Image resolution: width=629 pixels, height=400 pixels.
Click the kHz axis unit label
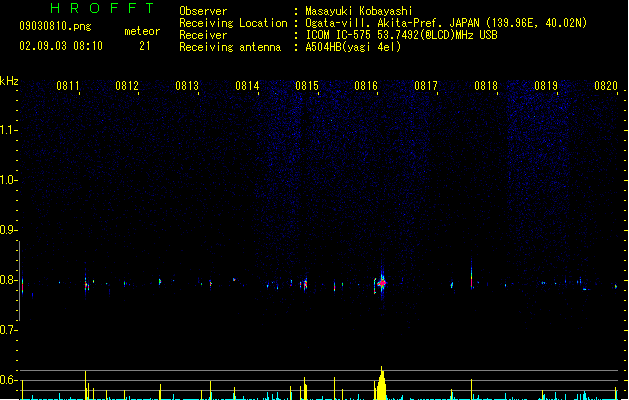(x=9, y=81)
